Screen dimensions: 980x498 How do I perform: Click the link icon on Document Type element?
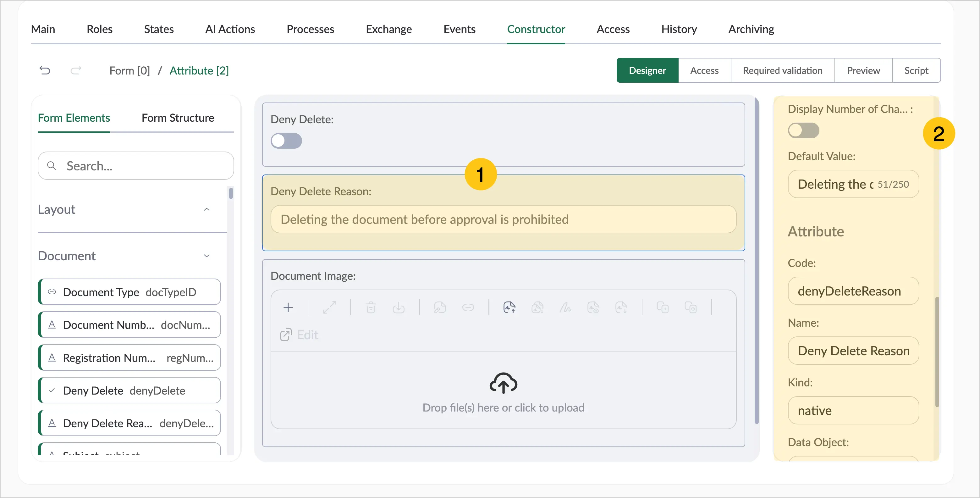pyautogui.click(x=52, y=292)
